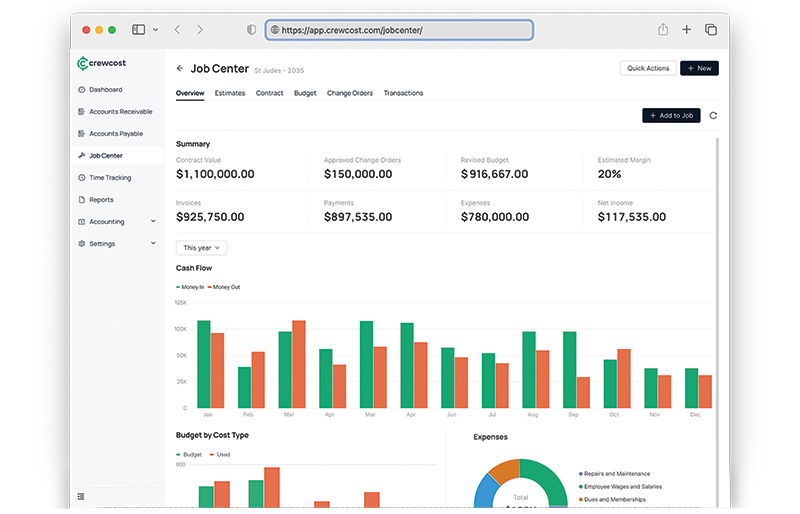Toggle Dues and Memberships legend
This screenshot has height=514, width=800.
612,499
